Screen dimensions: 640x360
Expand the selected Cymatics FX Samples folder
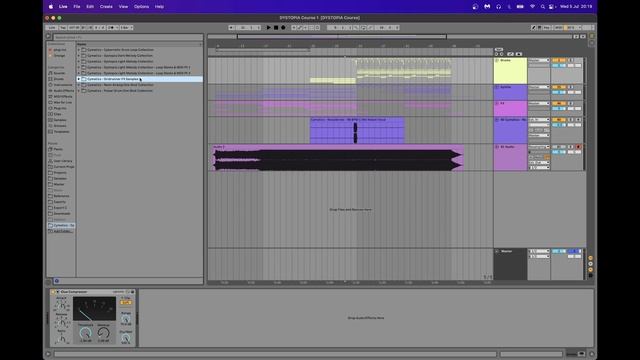pyautogui.click(x=79, y=79)
